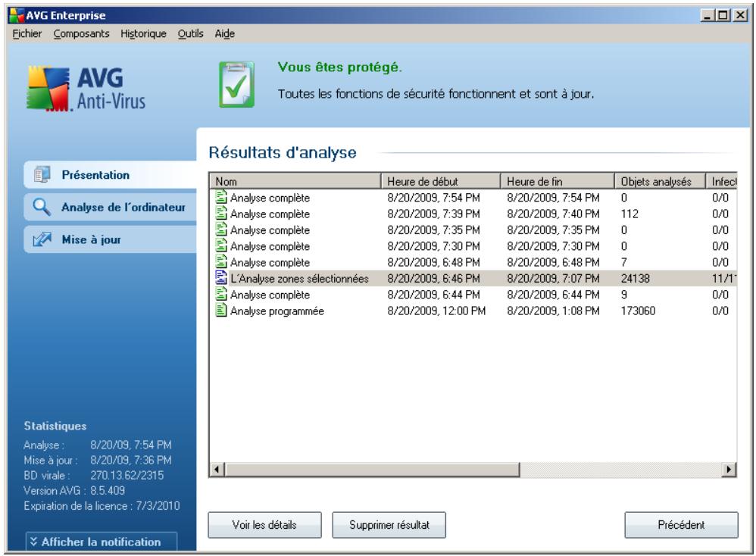Click the magnifier icon for Analyse de l'ordinateur
756x556 pixels.
(x=42, y=207)
